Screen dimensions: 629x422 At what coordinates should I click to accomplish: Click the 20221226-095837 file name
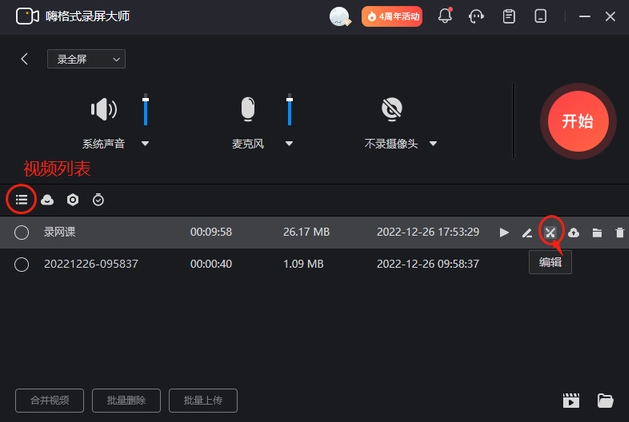[91, 264]
